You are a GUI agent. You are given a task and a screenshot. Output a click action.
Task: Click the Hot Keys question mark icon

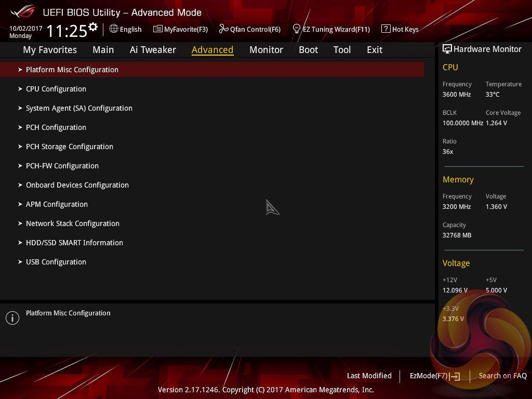tap(386, 29)
